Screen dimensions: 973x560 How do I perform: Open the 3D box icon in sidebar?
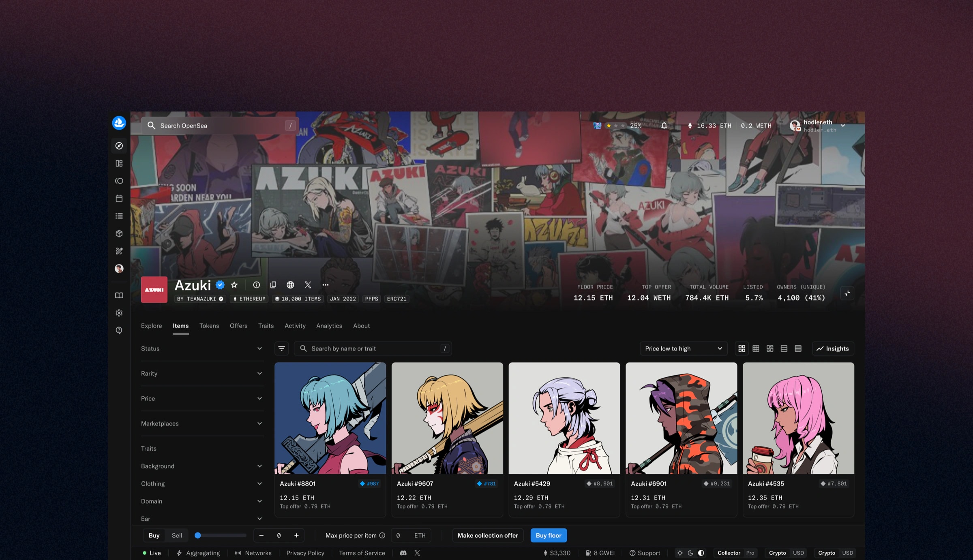pyautogui.click(x=119, y=234)
